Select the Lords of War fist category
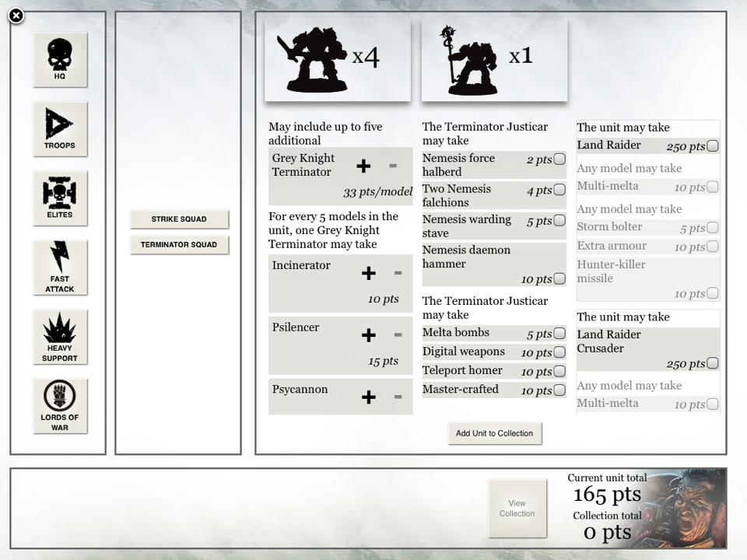The image size is (747, 560). [60, 406]
